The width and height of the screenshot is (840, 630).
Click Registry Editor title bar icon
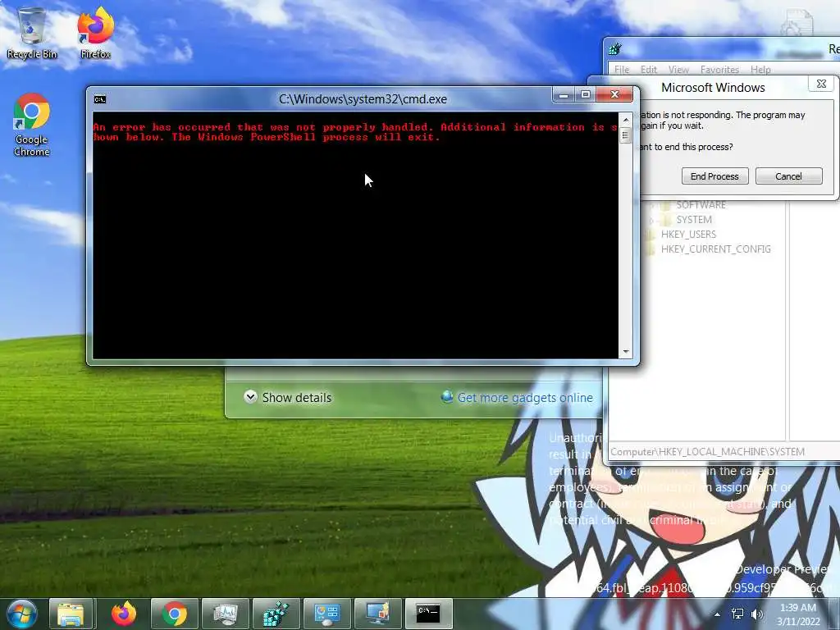[615, 50]
